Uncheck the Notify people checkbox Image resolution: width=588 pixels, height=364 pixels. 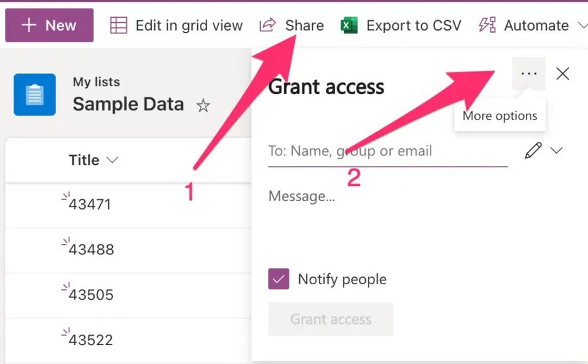[278, 280]
